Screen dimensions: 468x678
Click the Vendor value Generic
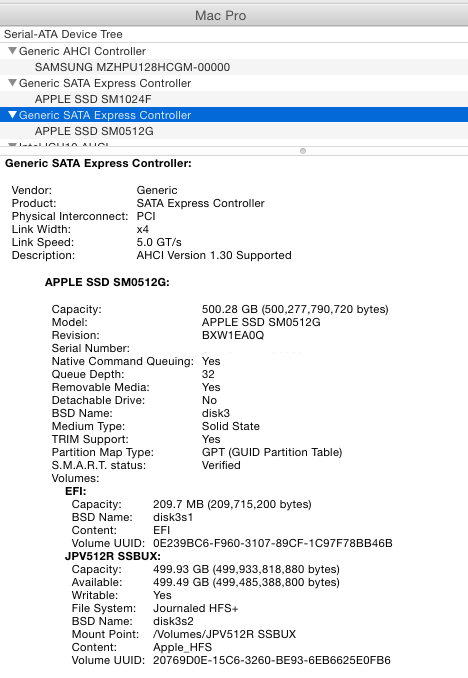pos(157,190)
